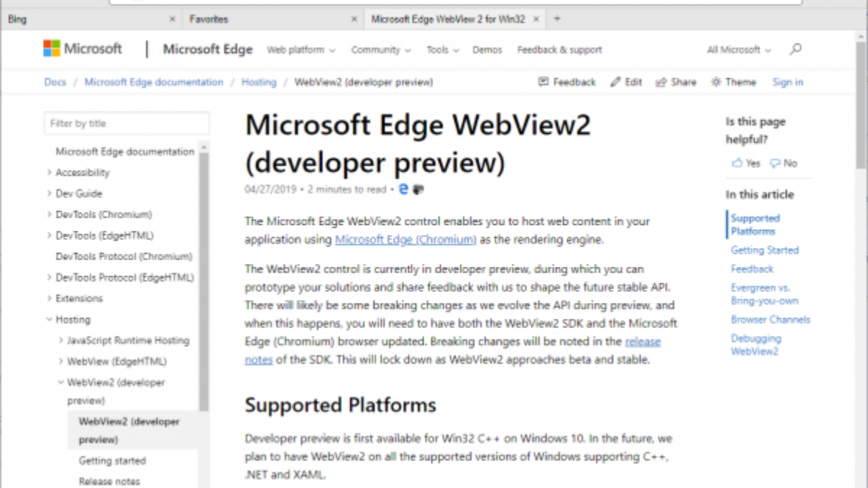Open the Demos menu item

pyautogui.click(x=487, y=50)
